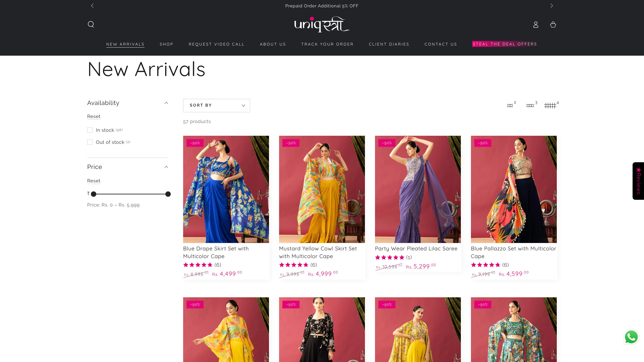Open the search panel
644x362 pixels.
(x=91, y=24)
